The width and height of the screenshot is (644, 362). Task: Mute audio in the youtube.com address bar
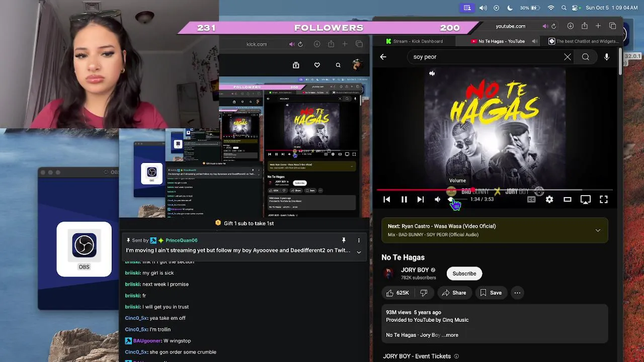click(x=545, y=26)
